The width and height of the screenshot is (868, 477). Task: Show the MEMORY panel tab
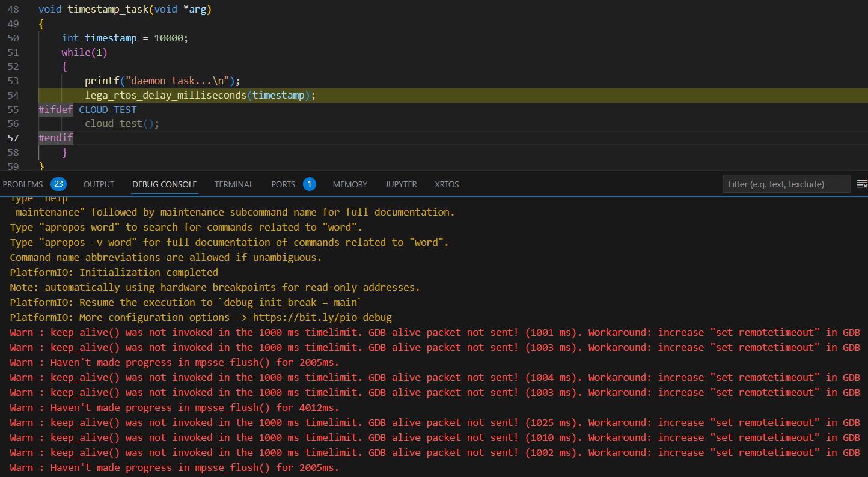[x=350, y=184]
